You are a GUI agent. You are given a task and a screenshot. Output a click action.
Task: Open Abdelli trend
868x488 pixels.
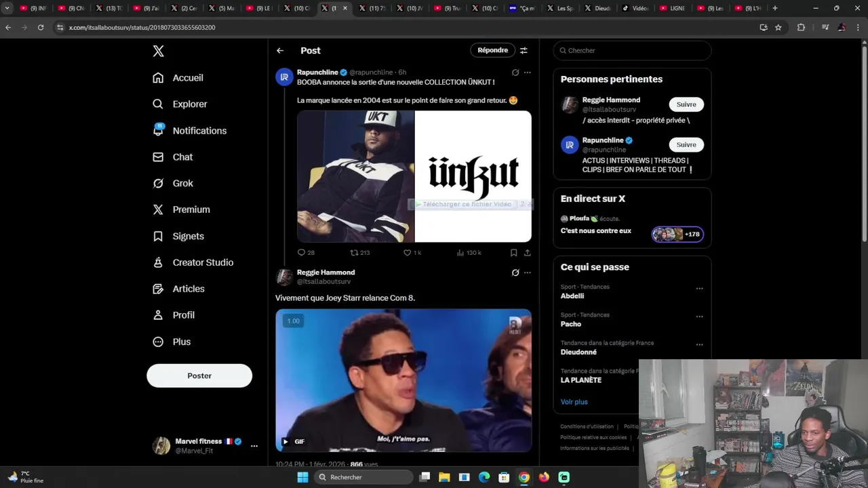572,296
